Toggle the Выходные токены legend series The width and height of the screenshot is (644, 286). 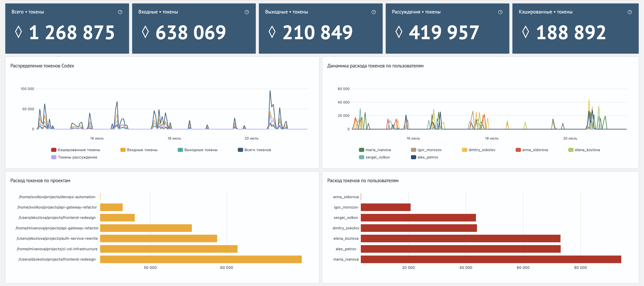(x=197, y=150)
